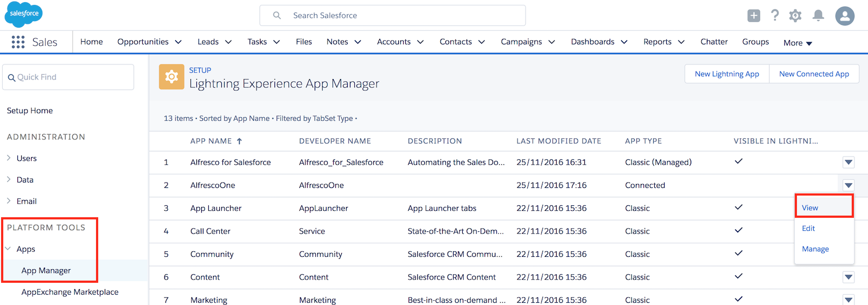Open the global actions plus icon
The image size is (868, 305).
(x=754, y=16)
